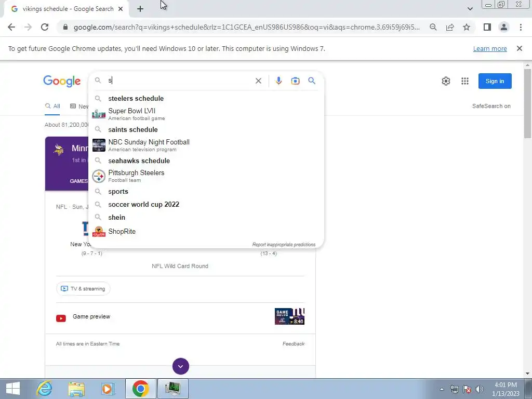The width and height of the screenshot is (532, 399).
Task: Reload the current page
Action: pos(45,27)
